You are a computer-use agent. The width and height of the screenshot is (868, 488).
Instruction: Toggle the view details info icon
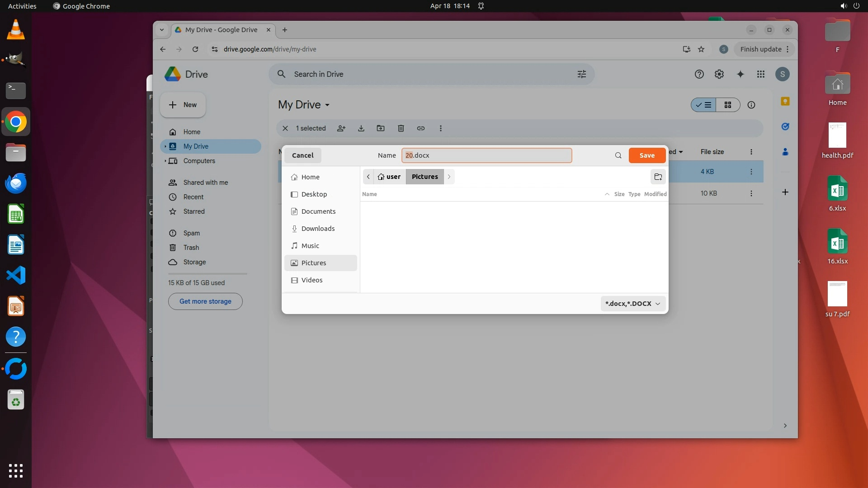click(x=751, y=105)
